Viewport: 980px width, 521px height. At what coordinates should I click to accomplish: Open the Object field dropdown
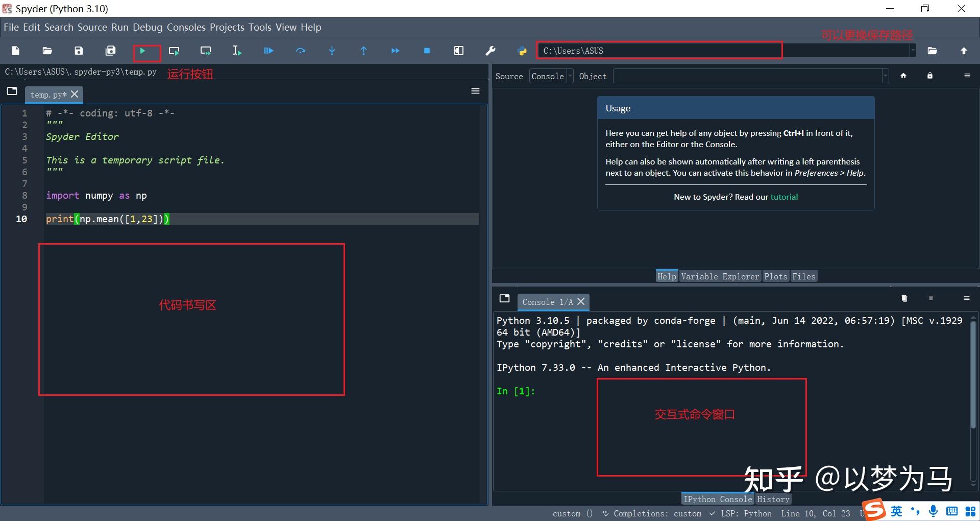point(885,76)
